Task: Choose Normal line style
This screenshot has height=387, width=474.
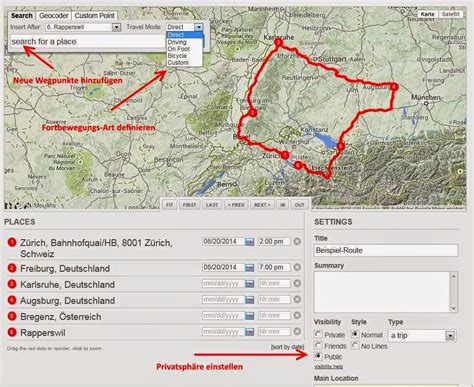Action: coord(355,334)
